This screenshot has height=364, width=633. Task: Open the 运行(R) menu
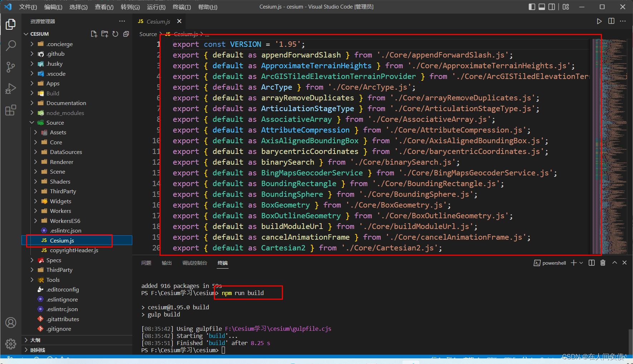tap(156, 7)
